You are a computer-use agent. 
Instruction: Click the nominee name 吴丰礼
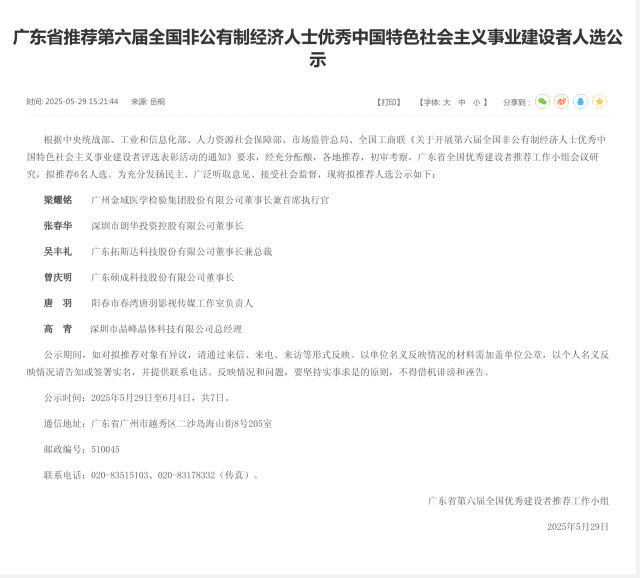point(58,251)
